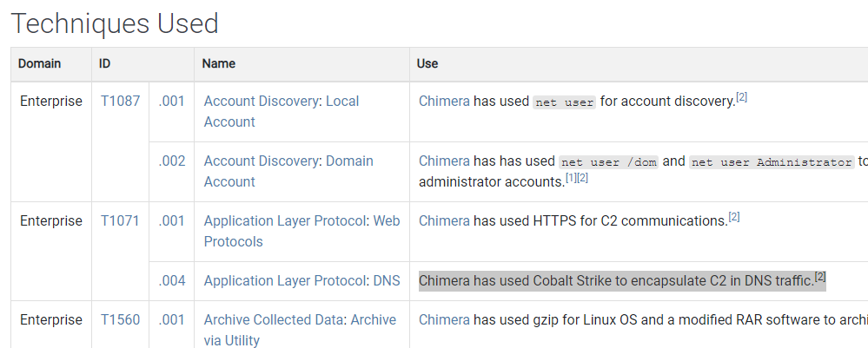This screenshot has width=868, height=348.
Task: Open sub-technique .002 under T1087
Action: coord(172,161)
